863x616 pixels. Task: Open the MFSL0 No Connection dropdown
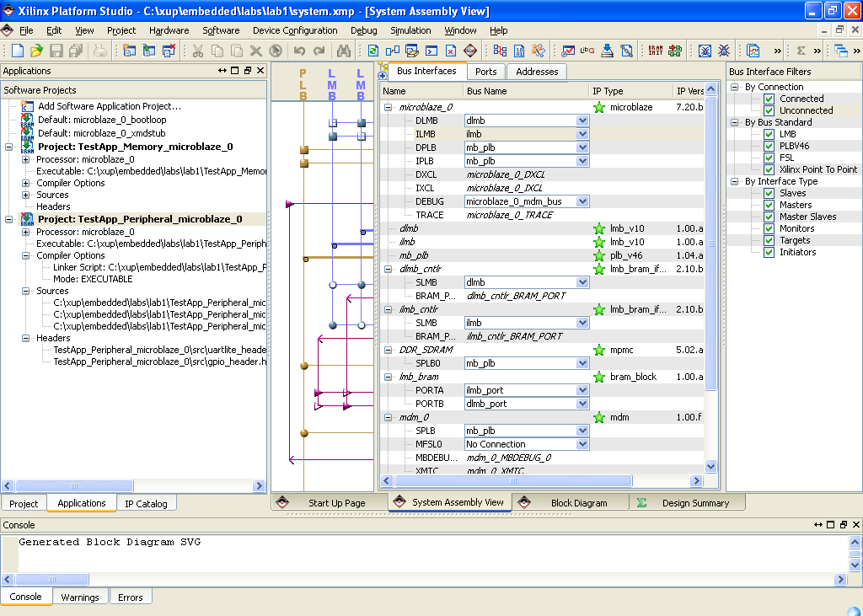tap(582, 444)
